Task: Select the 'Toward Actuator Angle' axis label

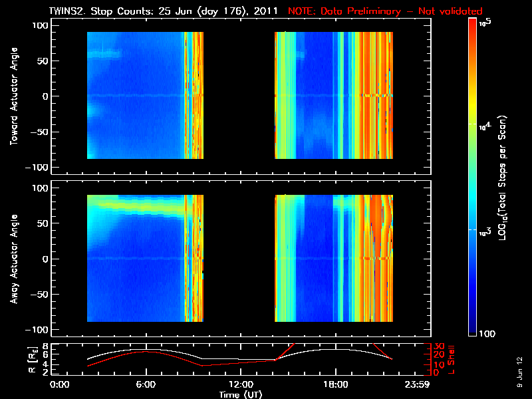Action: 12,97
